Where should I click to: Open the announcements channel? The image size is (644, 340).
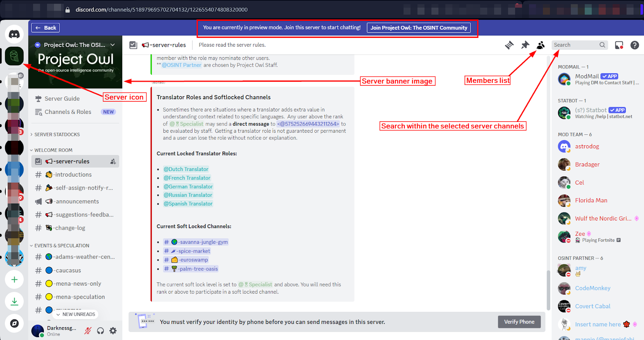coord(75,201)
